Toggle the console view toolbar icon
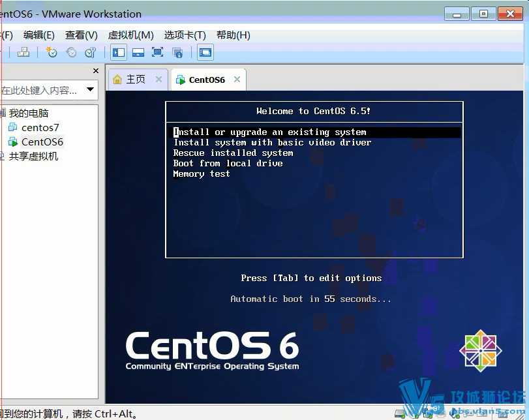 tap(205, 52)
